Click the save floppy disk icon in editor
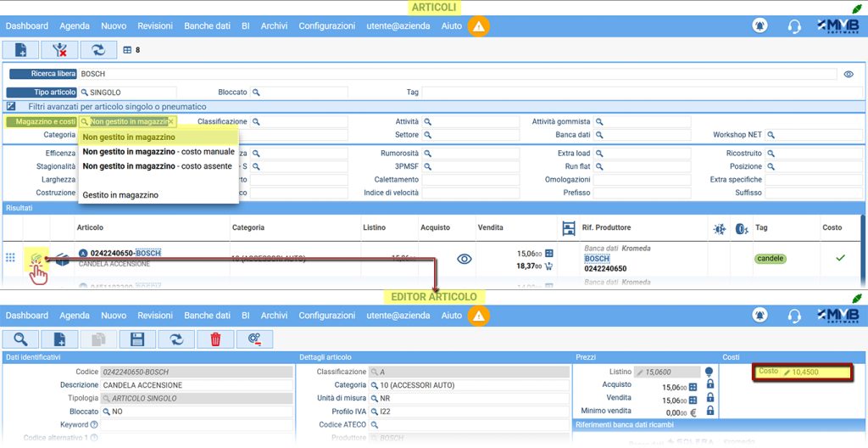The image size is (868, 448). tap(137, 339)
